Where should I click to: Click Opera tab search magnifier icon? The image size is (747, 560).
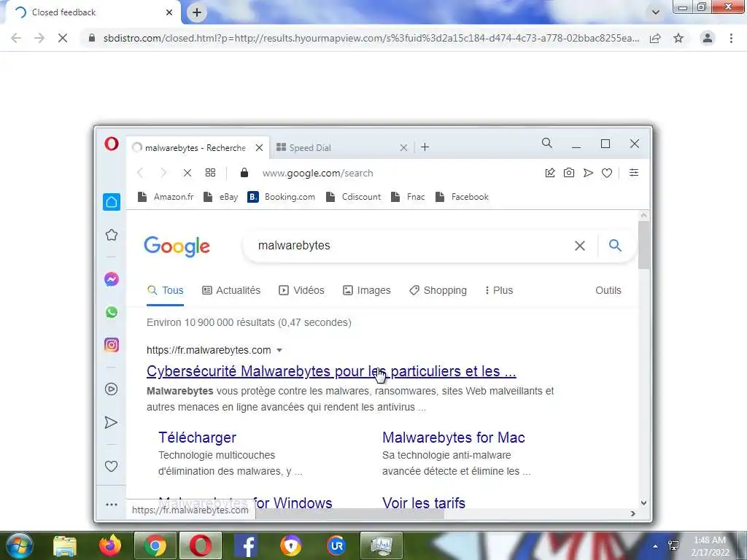(547, 143)
